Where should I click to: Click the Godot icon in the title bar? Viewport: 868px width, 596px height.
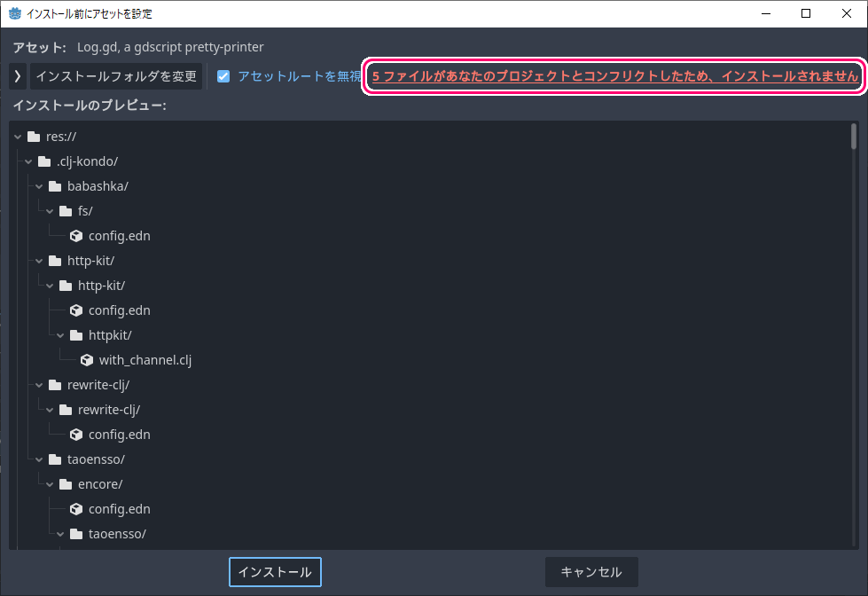click(15, 13)
